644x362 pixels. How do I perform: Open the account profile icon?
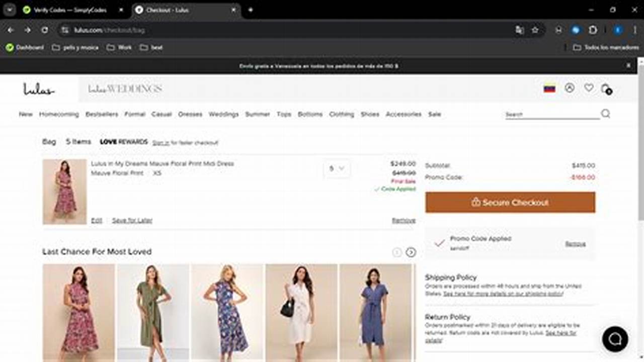[x=570, y=87]
